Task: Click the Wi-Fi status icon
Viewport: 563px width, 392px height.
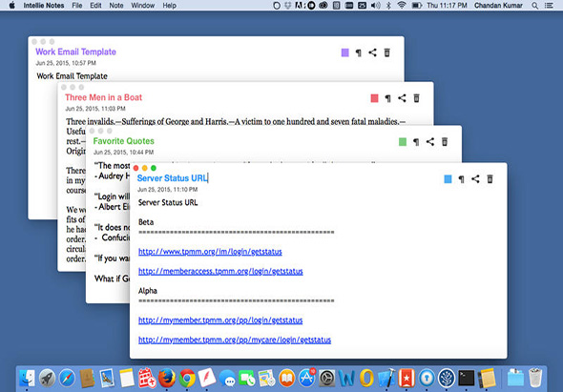Action: tap(402, 6)
